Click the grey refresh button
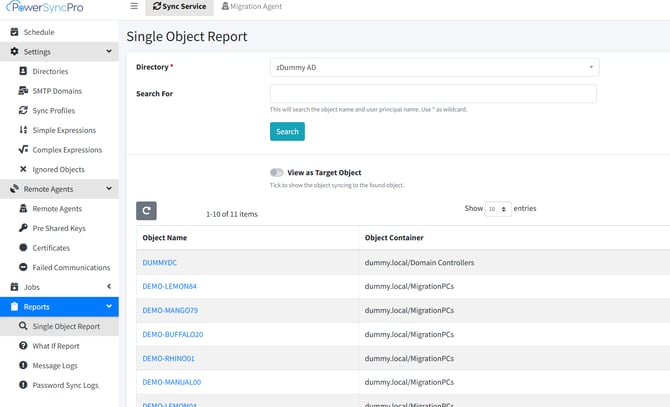The height and width of the screenshot is (407, 670). tap(147, 211)
